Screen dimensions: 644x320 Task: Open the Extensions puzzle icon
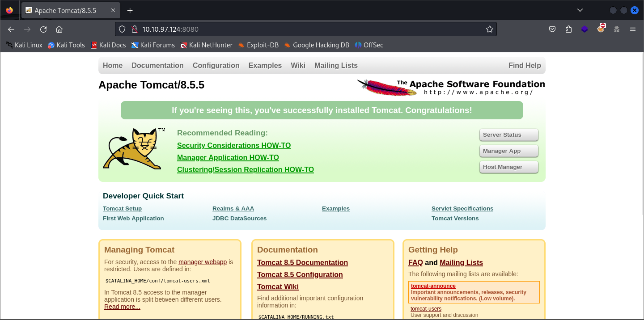568,29
